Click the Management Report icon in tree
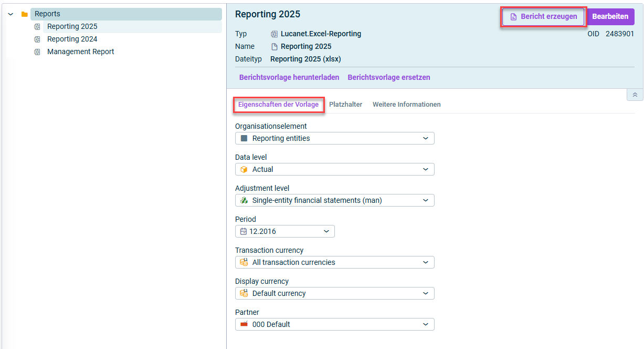This screenshot has width=644, height=349. (37, 52)
